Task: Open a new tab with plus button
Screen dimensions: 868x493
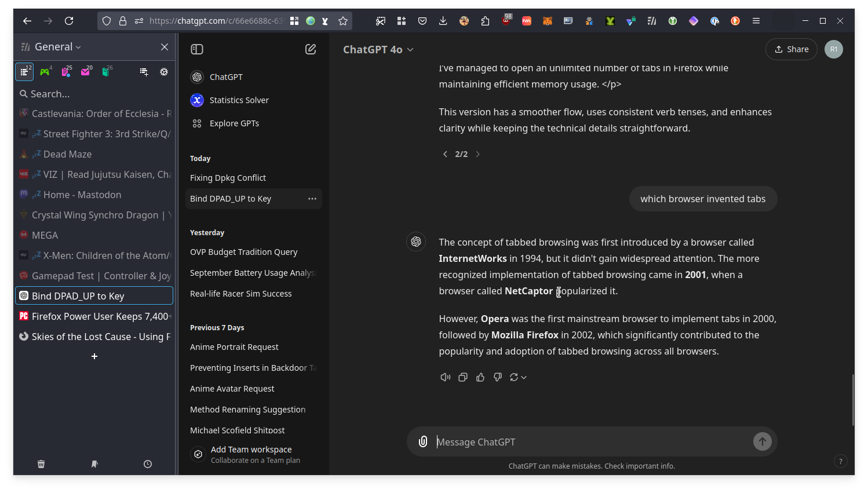Action: [x=94, y=356]
